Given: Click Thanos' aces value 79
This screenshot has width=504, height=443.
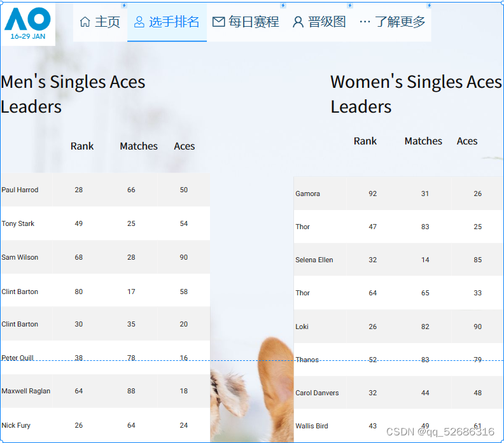Looking at the screenshot, I should click(x=478, y=360).
